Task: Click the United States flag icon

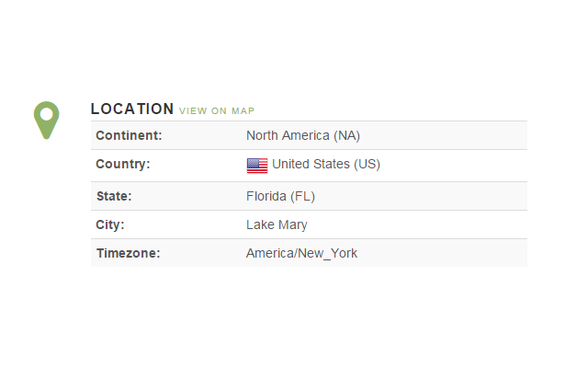Action: pos(257,166)
